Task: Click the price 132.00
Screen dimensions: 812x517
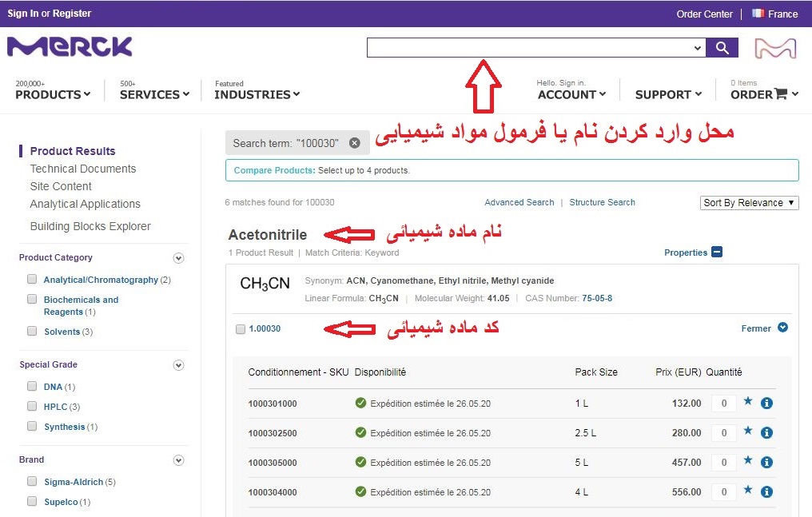Action: [x=687, y=404]
